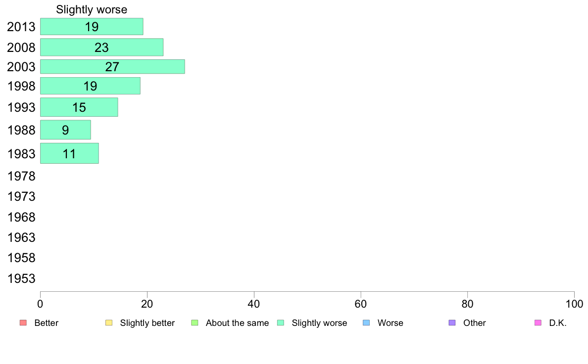The image size is (588, 364).
Task: Click the blue Worse legend swatch
Action: [366, 323]
